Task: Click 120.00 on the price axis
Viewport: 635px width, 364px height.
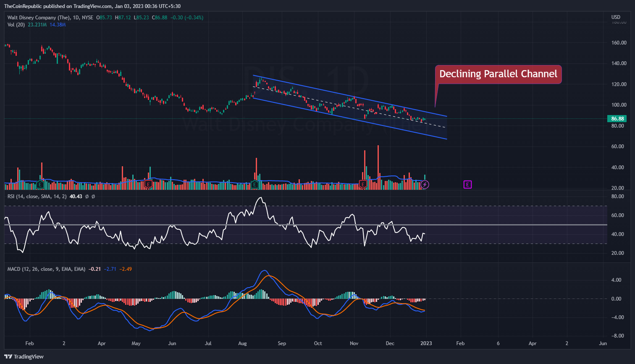Action: [x=618, y=84]
